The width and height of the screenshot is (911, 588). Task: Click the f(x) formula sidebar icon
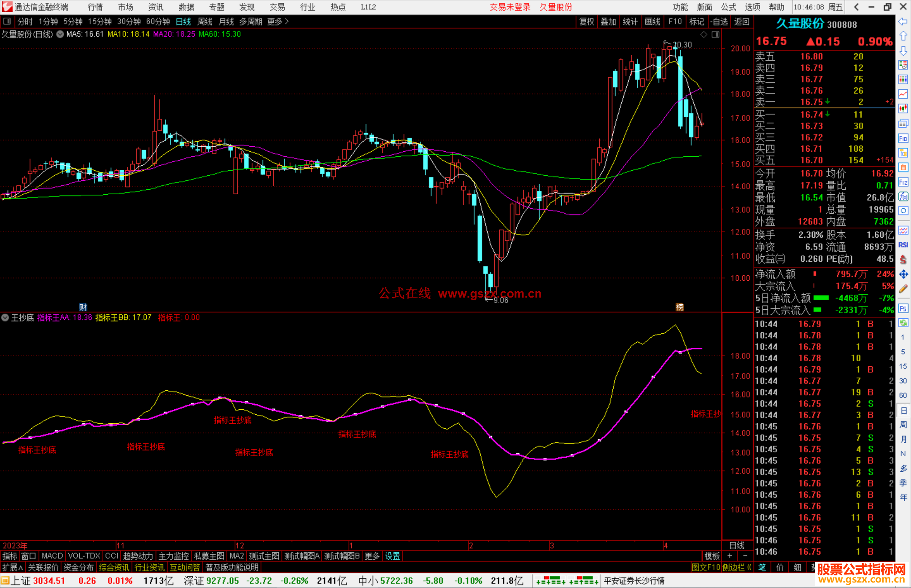click(903, 196)
